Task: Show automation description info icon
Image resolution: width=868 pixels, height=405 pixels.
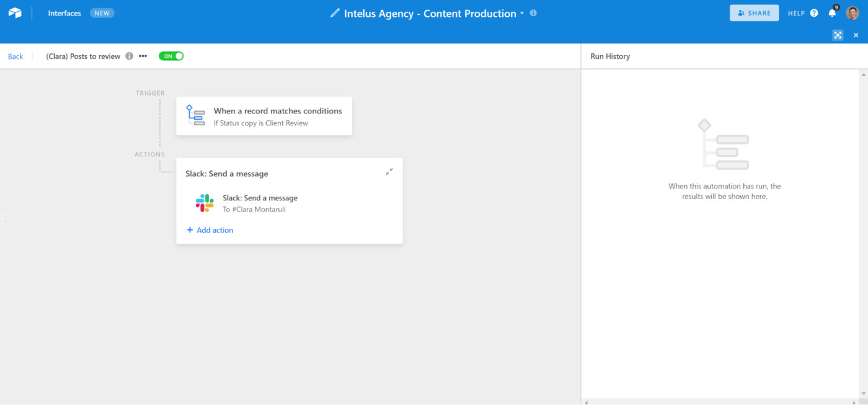Action: [x=129, y=56]
